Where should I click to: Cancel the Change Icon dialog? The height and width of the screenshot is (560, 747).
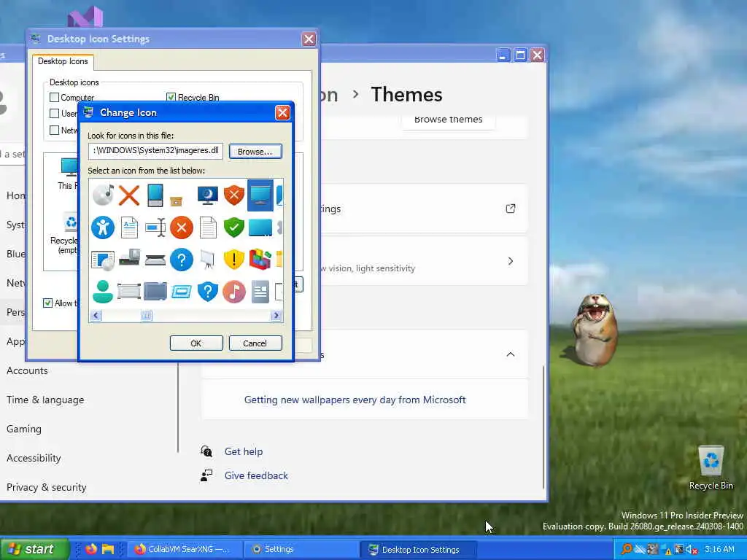coord(255,343)
